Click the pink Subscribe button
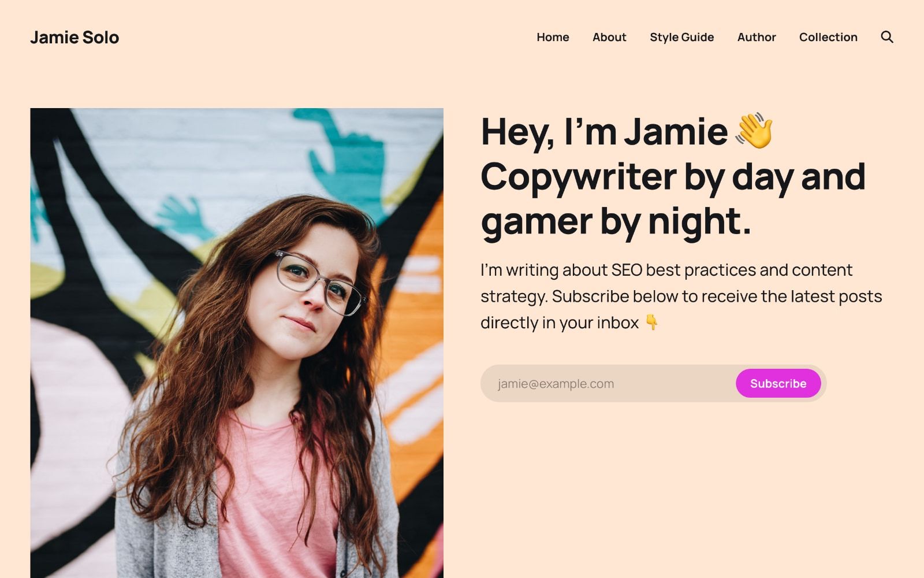Viewport: 924px width, 578px height. tap(778, 383)
